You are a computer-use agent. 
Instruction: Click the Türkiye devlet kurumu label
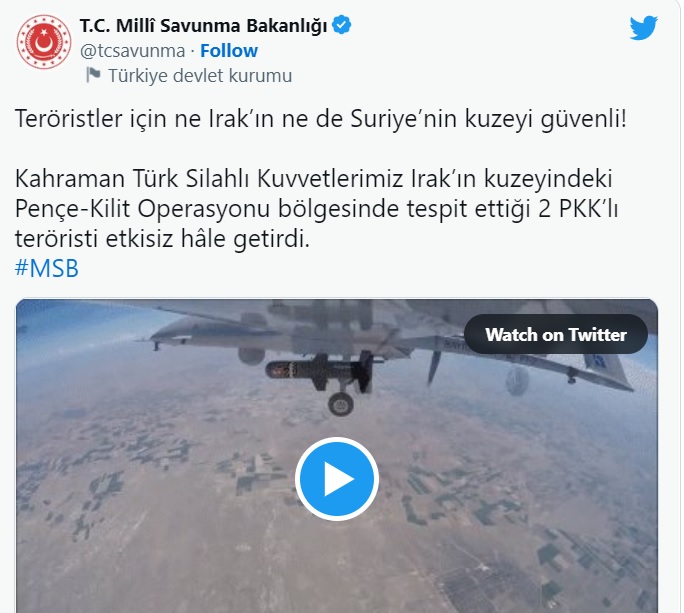(x=200, y=75)
